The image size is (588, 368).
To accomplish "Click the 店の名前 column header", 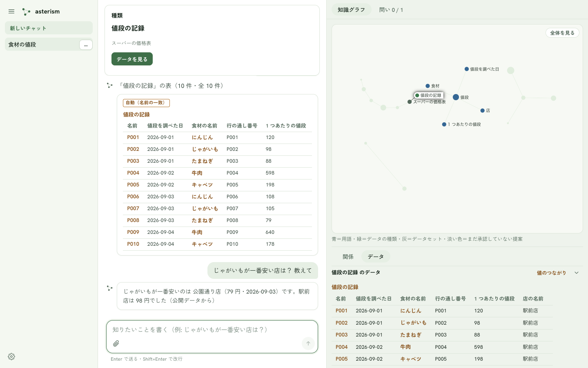I will coord(533,298).
